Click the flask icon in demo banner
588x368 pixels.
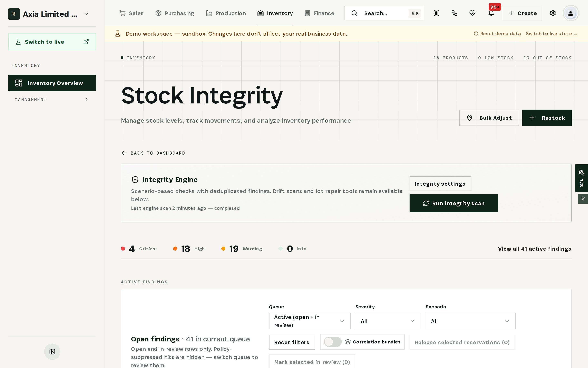click(118, 34)
